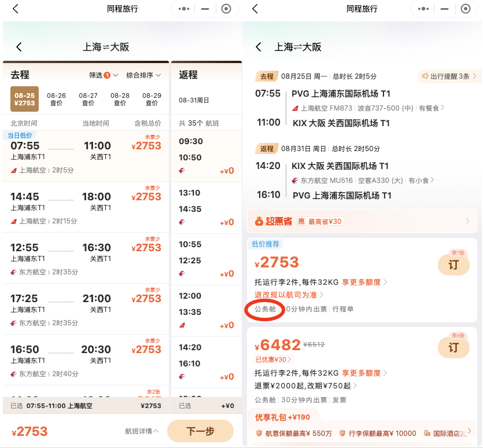
Task: Select date tab 08-27 查价
Action: tap(88, 99)
